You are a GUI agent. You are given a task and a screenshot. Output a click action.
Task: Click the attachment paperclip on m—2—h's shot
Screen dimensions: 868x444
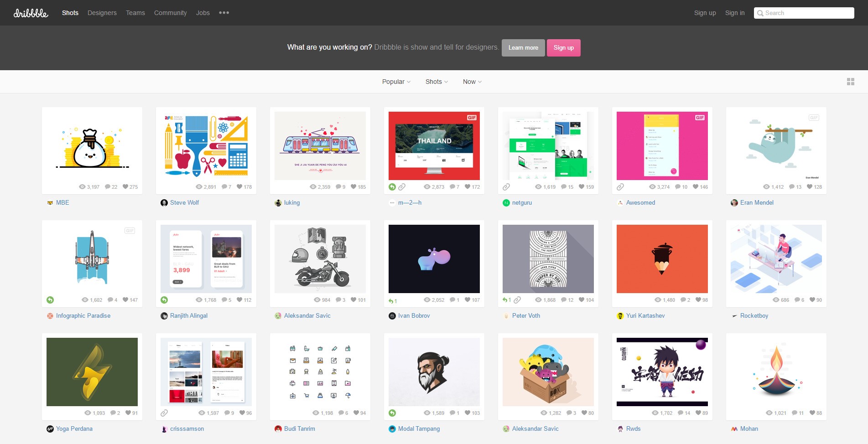[402, 186]
